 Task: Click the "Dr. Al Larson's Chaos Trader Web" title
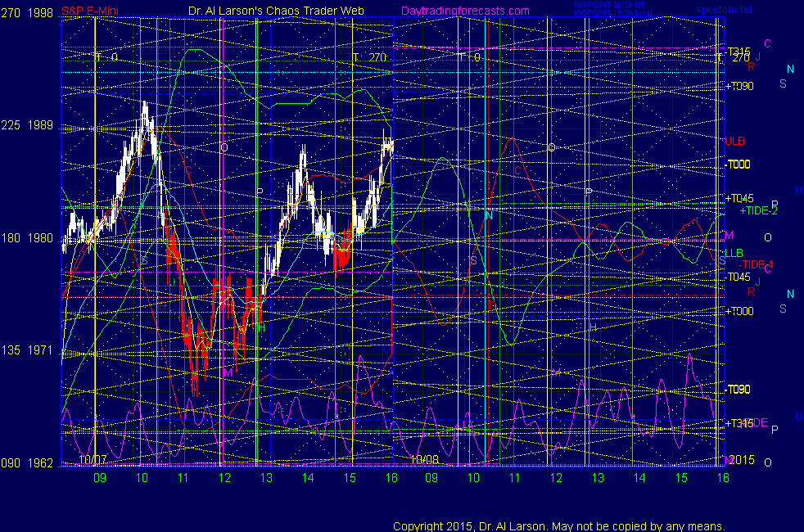(276, 11)
